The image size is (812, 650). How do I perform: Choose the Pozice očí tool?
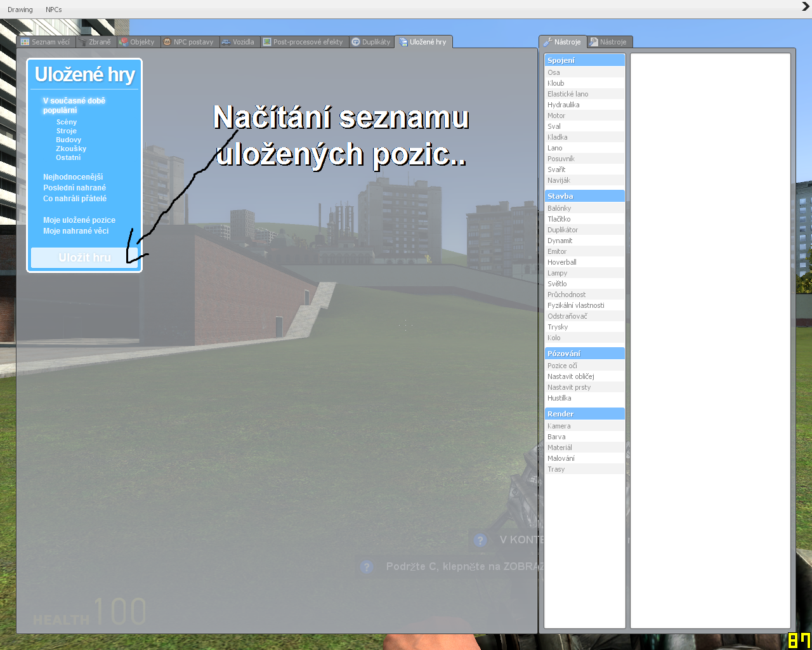point(585,366)
